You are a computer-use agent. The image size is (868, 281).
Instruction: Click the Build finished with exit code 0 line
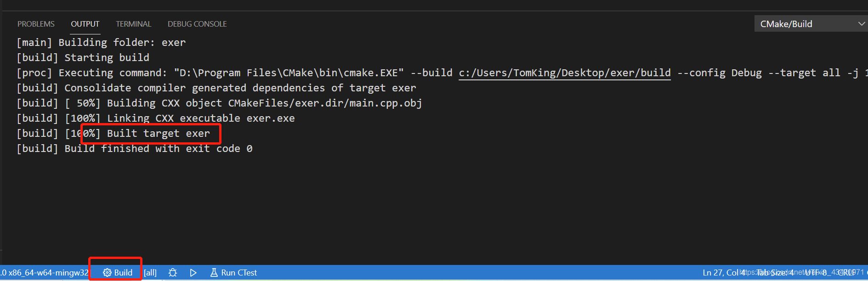(135, 148)
